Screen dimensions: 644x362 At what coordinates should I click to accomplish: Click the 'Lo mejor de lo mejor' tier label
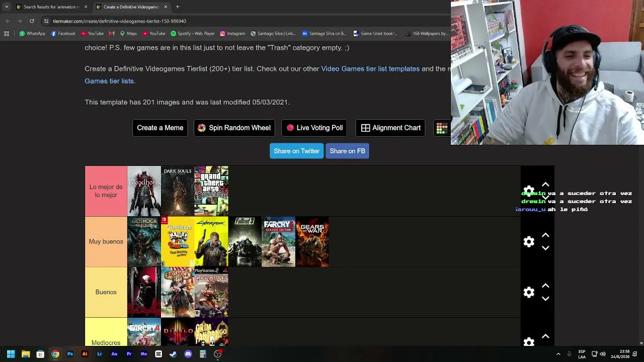click(x=106, y=191)
